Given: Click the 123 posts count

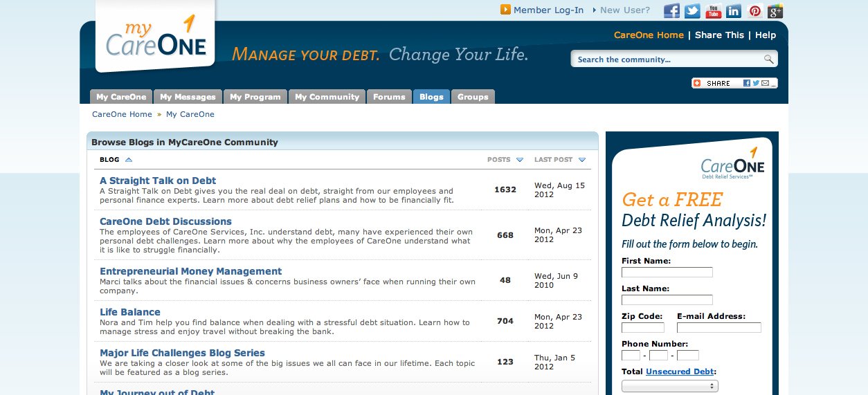Looking at the screenshot, I should 505,362.
